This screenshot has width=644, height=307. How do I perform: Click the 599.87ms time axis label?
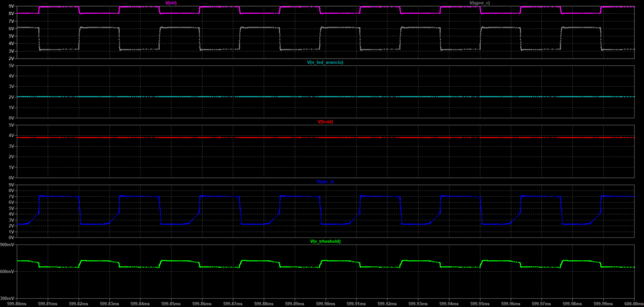(233, 304)
